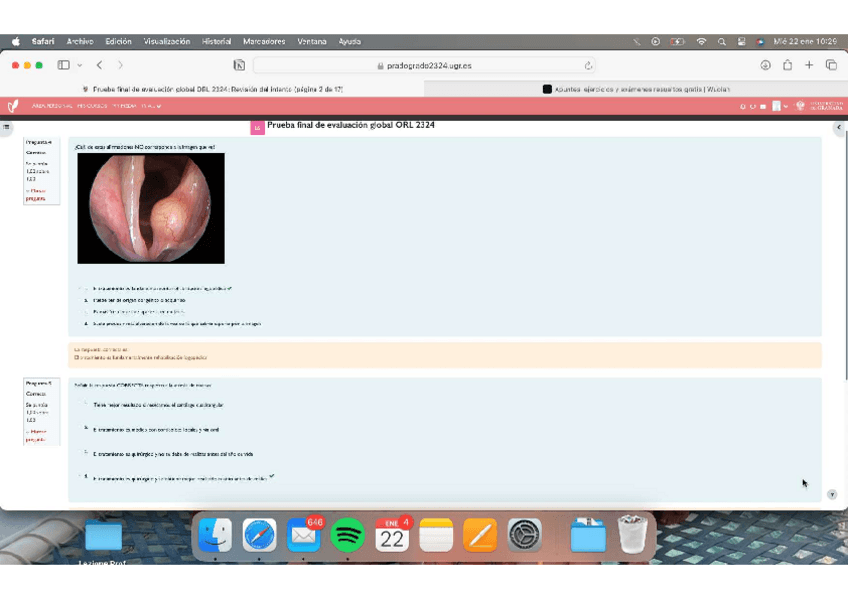
Task: Open Safari share sheet icon
Action: [787, 65]
